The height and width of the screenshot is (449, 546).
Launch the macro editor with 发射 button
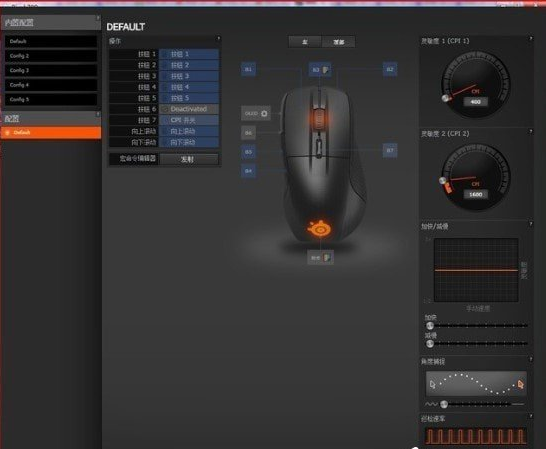click(x=189, y=159)
